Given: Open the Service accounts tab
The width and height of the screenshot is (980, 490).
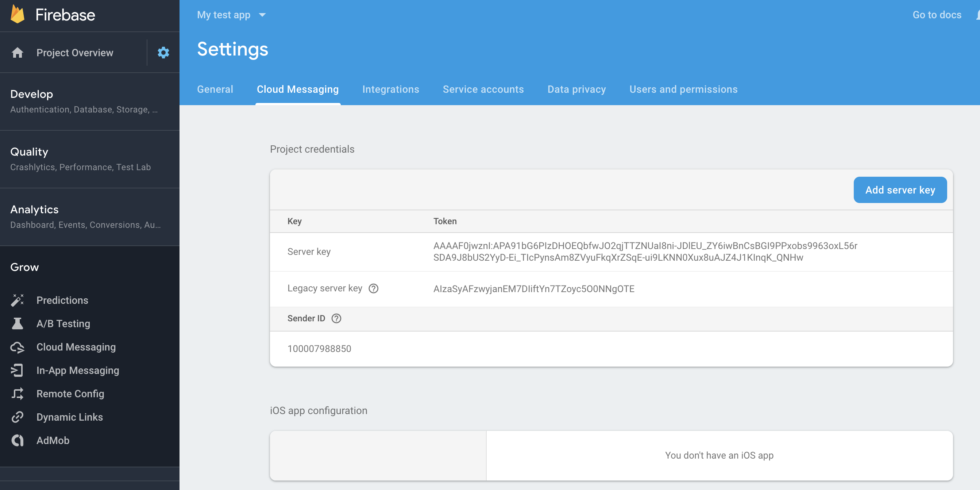Looking at the screenshot, I should pyautogui.click(x=483, y=89).
